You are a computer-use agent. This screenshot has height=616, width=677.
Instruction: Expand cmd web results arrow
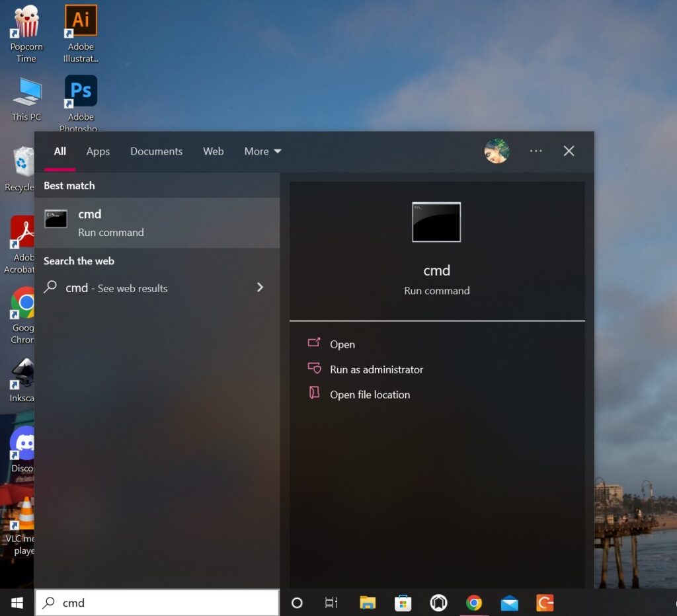click(x=260, y=288)
